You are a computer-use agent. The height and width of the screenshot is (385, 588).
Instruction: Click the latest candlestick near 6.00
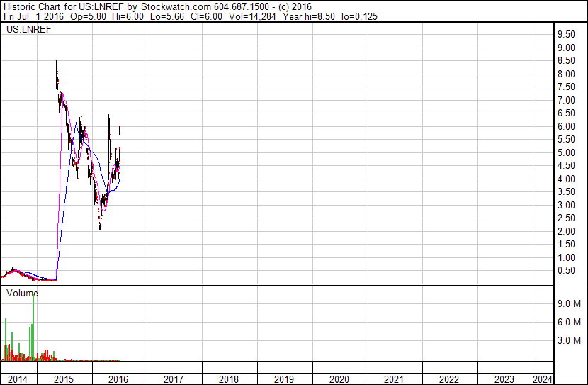coord(119,130)
